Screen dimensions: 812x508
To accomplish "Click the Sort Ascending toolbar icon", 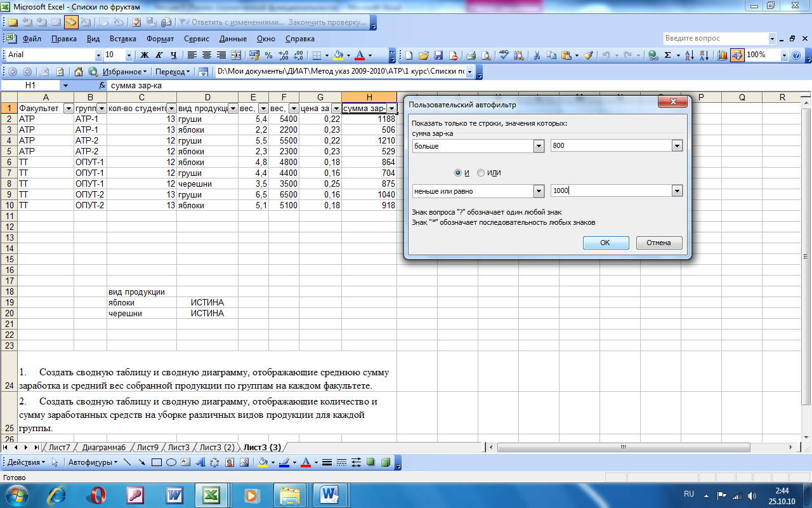I will pos(690,55).
